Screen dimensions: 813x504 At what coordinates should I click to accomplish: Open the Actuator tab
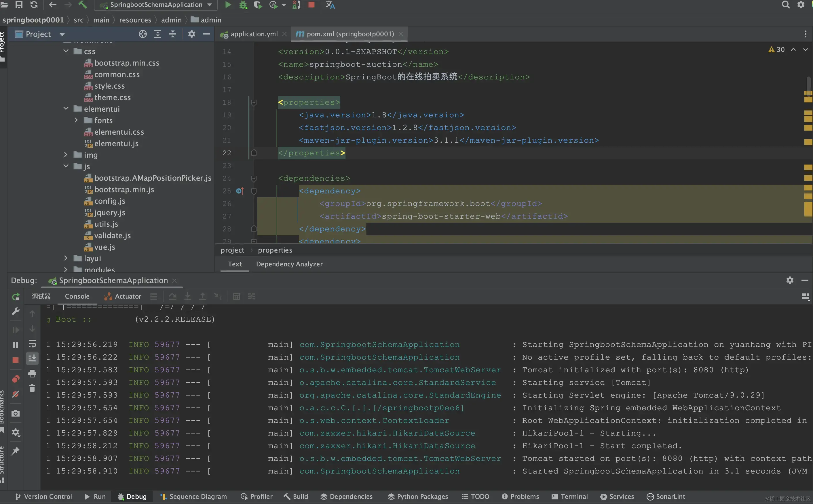(x=123, y=296)
